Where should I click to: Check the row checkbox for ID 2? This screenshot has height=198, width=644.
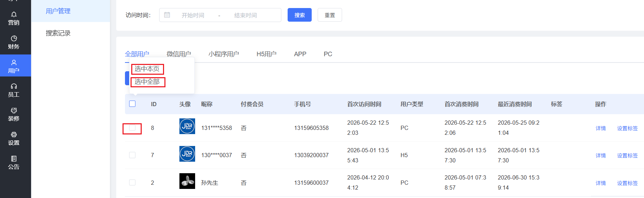click(x=132, y=182)
